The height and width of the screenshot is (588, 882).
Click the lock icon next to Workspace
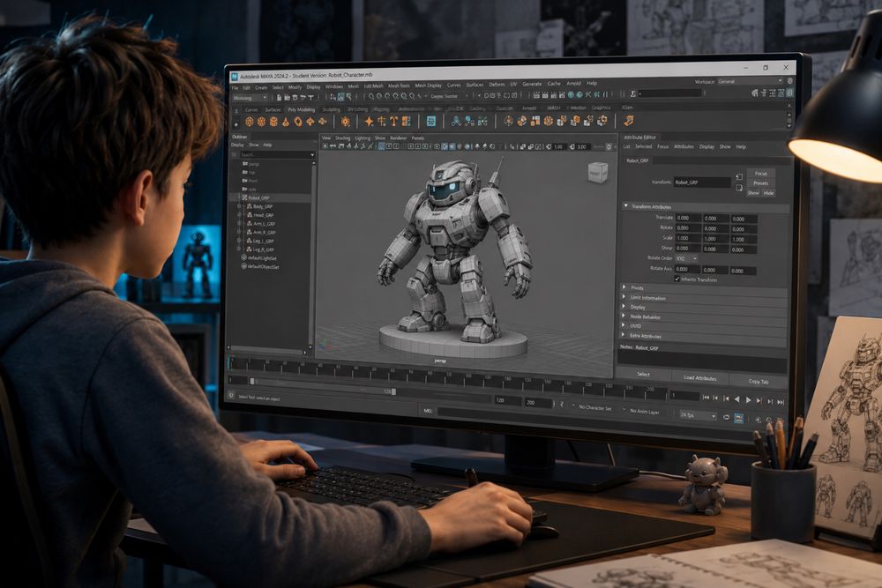(789, 81)
